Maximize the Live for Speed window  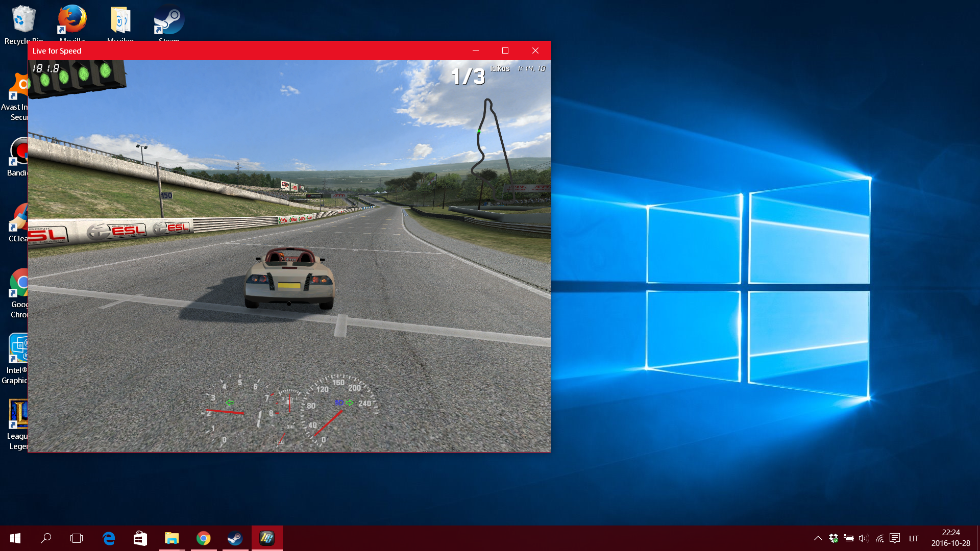click(505, 51)
